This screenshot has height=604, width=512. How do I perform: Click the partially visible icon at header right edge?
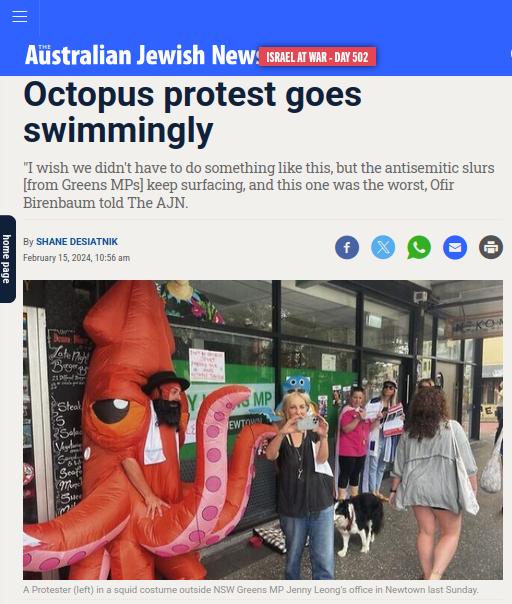click(510, 54)
